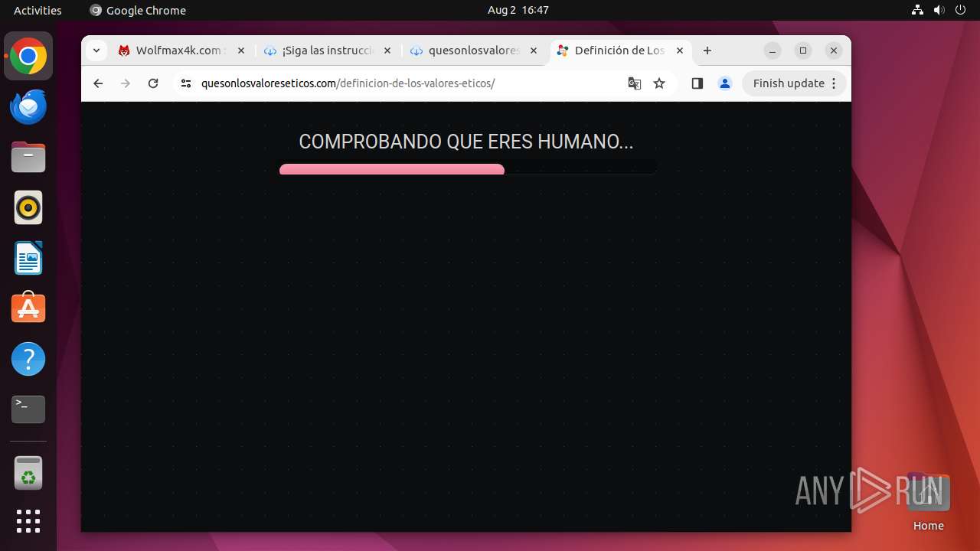This screenshot has width=980, height=551.
Task: Bookmark this tab with the star
Action: click(659, 83)
